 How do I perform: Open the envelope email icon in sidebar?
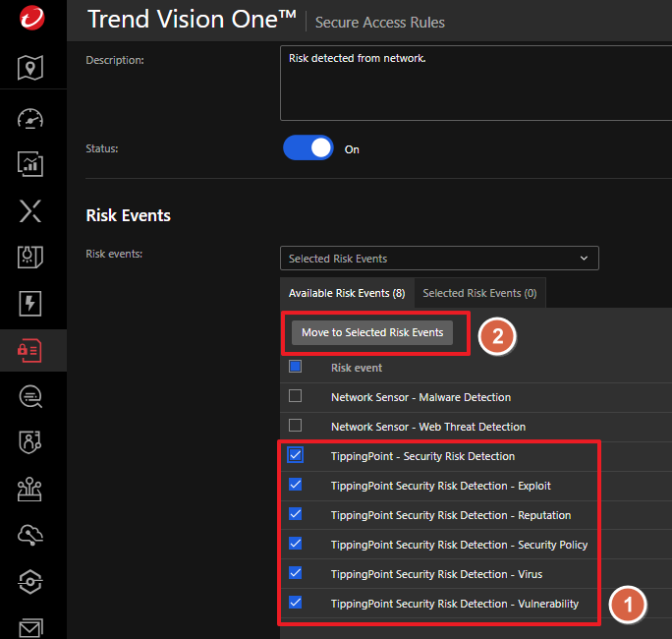coord(31,625)
